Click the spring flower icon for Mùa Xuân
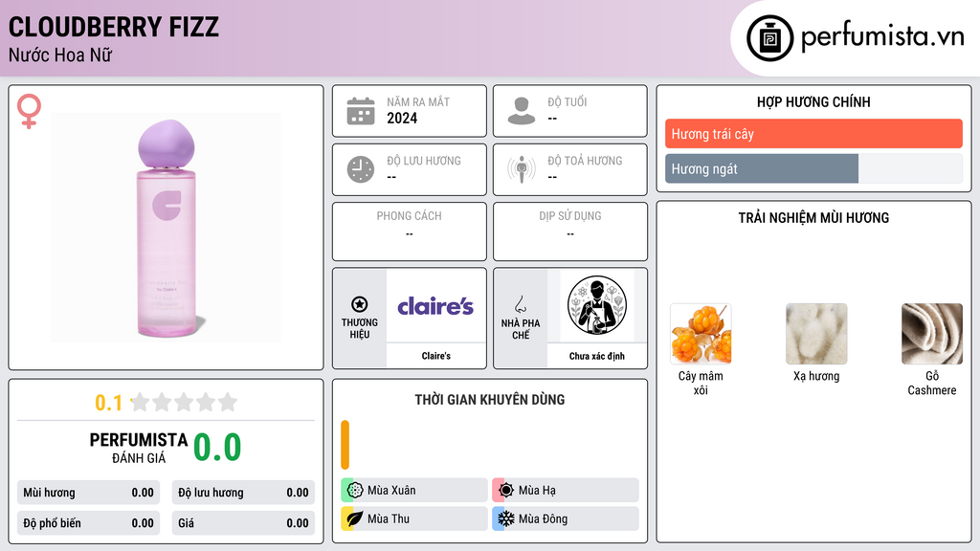Screen dimensions: 980x551 (x=355, y=491)
